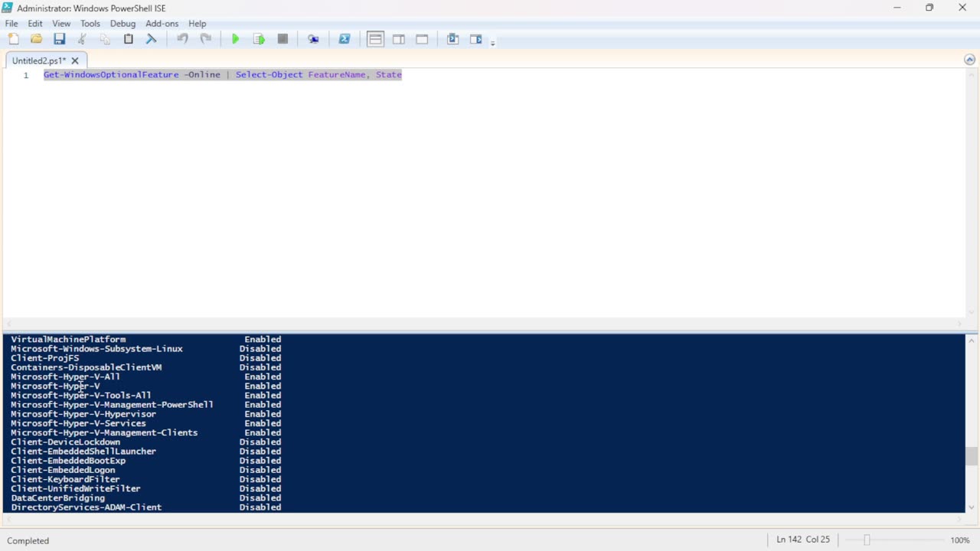Clear the console pane icon
Screen dimensions: 980x551
coord(151,39)
